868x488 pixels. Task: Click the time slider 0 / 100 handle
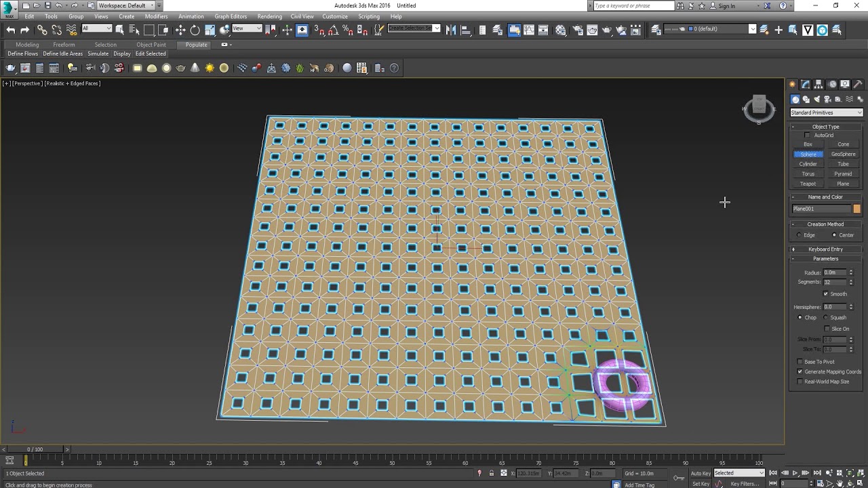coord(35,449)
